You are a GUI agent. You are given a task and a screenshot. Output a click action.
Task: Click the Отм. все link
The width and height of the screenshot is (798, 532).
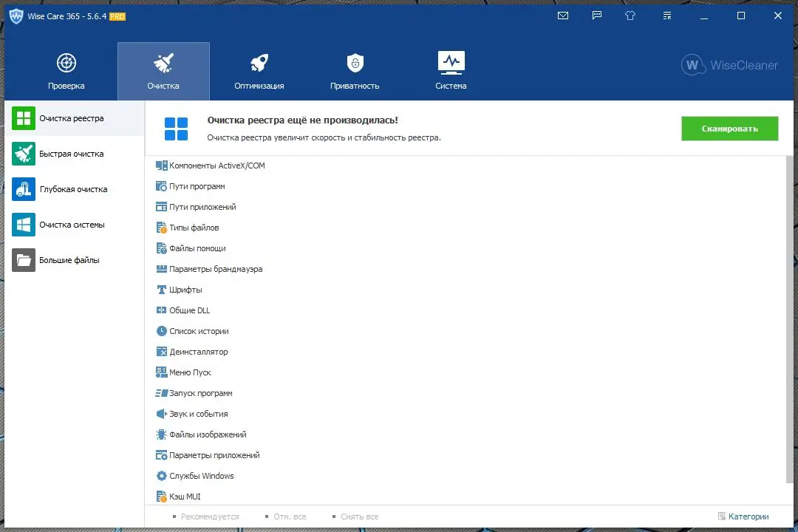(x=290, y=516)
